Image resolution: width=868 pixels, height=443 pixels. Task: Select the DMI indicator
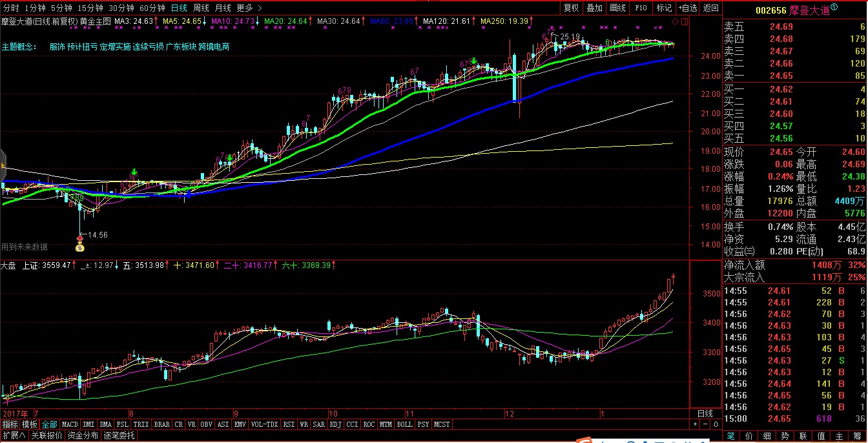tap(88, 424)
